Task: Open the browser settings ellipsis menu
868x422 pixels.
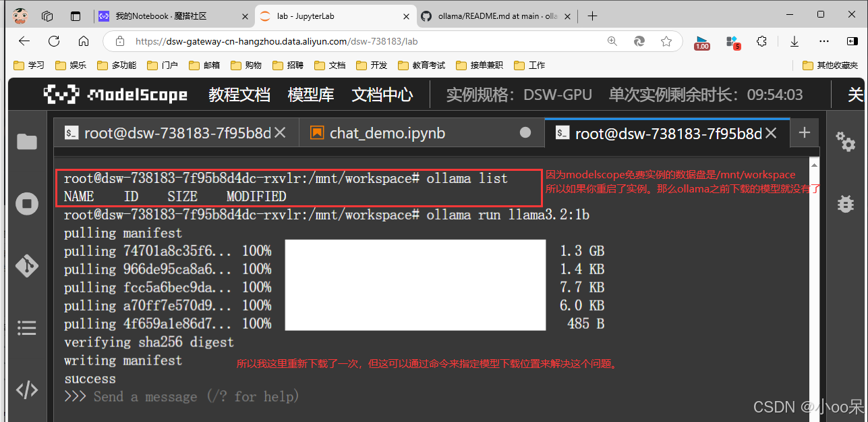Action: click(824, 41)
